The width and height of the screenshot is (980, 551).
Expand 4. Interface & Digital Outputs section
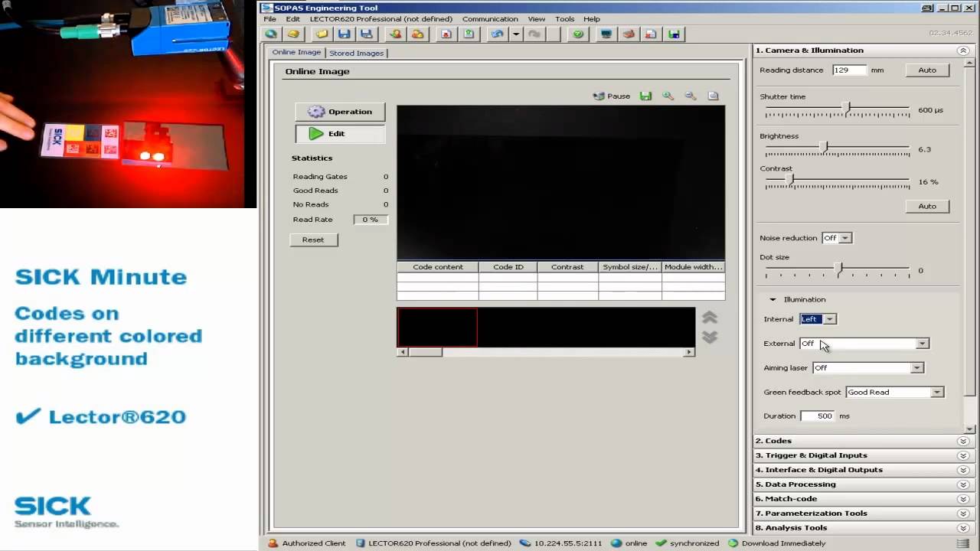[x=963, y=470]
